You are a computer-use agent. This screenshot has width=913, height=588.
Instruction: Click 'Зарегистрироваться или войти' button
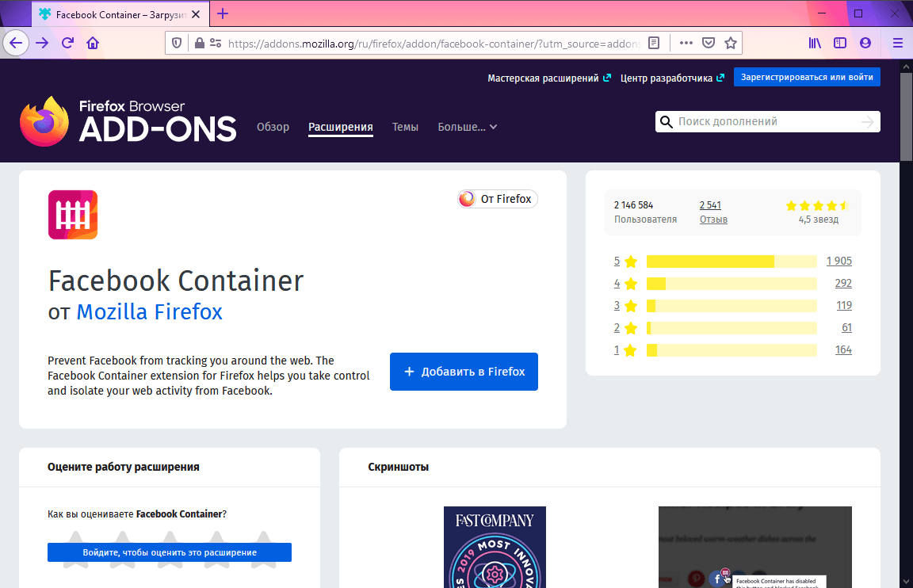point(807,77)
